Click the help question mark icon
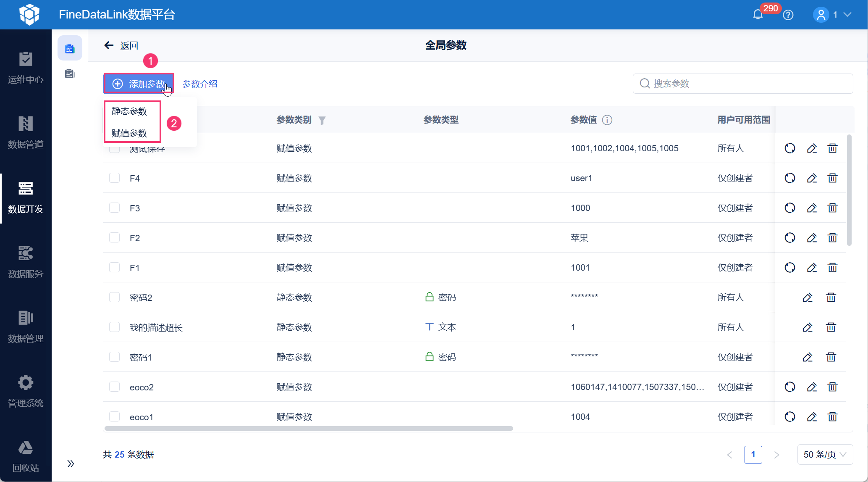Image resolution: width=868 pixels, height=482 pixels. pos(788,15)
